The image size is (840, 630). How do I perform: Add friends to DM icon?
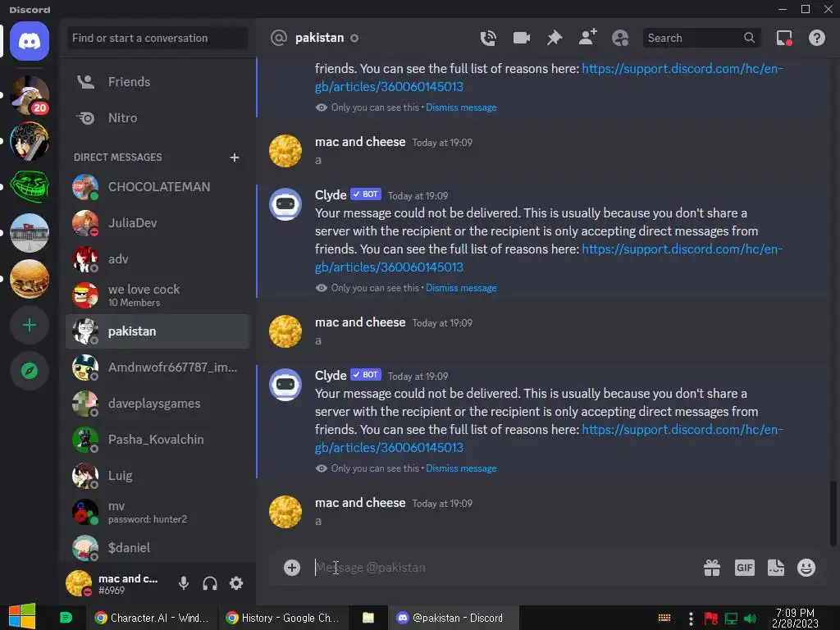click(x=587, y=38)
